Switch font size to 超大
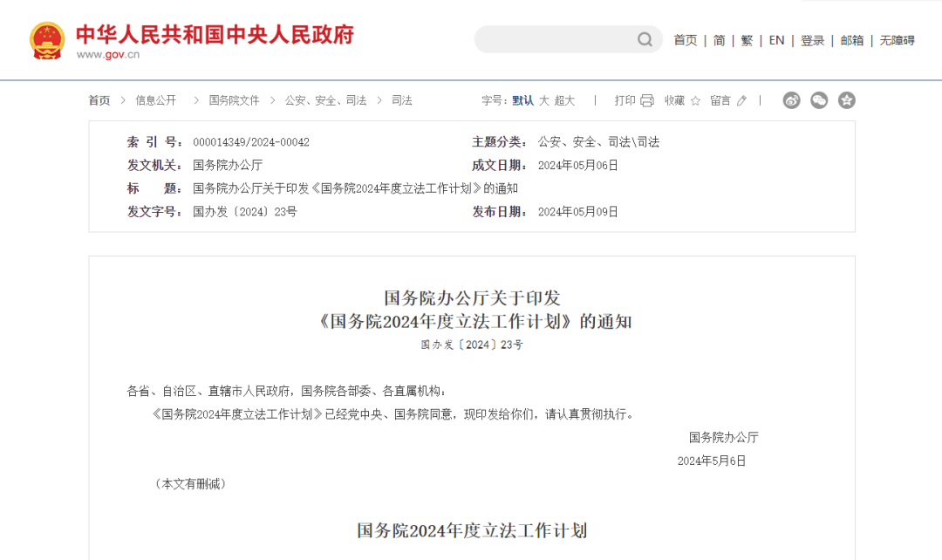Screen dimensions: 942x560 pos(564,100)
